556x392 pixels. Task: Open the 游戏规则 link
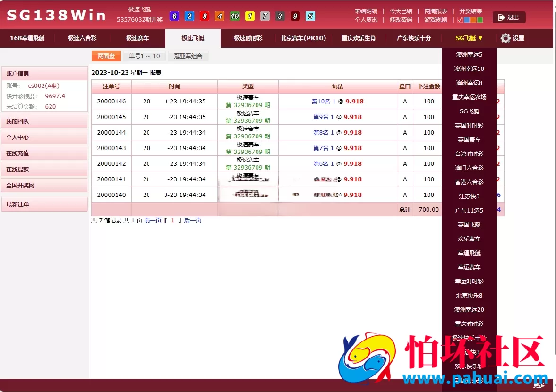pos(436,20)
